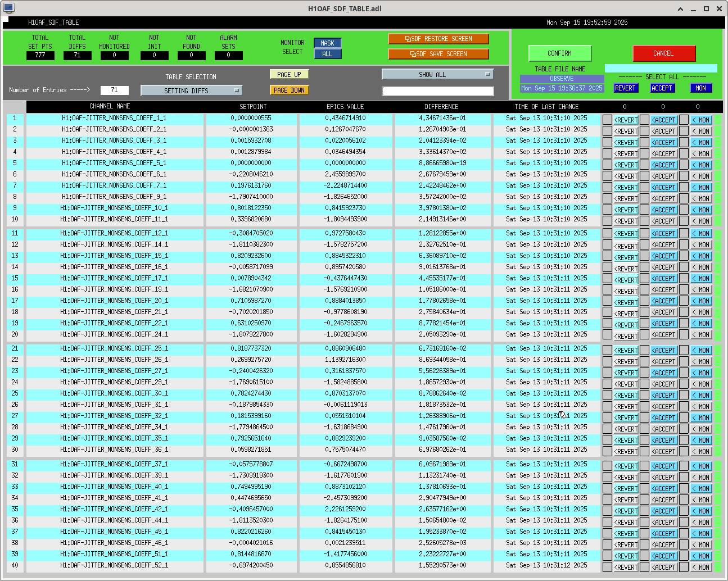Click the green status indicator on row 1
Viewport: 728px width, 581px height.
(718, 120)
